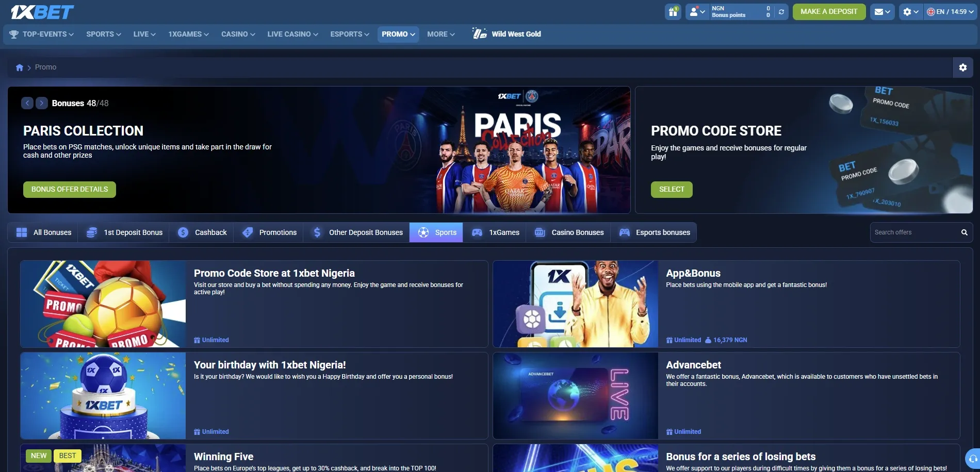Viewport: 980px width, 472px height.
Task: Click the birthday cake offer thumbnail
Action: pyautogui.click(x=103, y=396)
